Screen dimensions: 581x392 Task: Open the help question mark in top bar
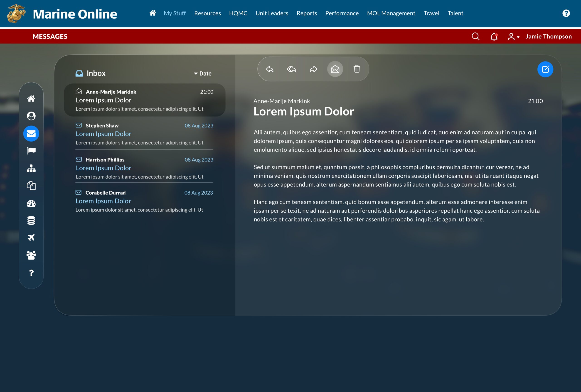(x=566, y=13)
